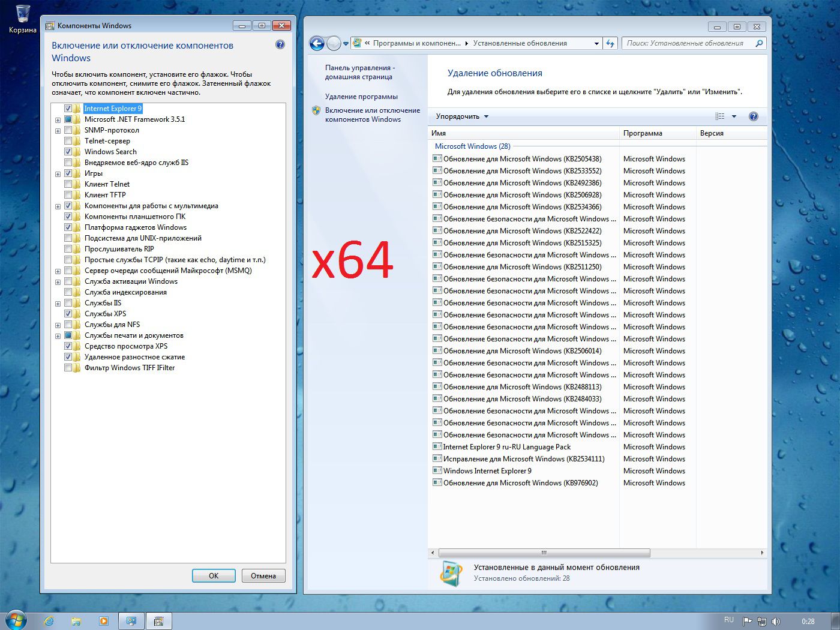This screenshot has width=840, height=630.
Task: Uncheck the Службы XPS checkbox
Action: pos(68,314)
